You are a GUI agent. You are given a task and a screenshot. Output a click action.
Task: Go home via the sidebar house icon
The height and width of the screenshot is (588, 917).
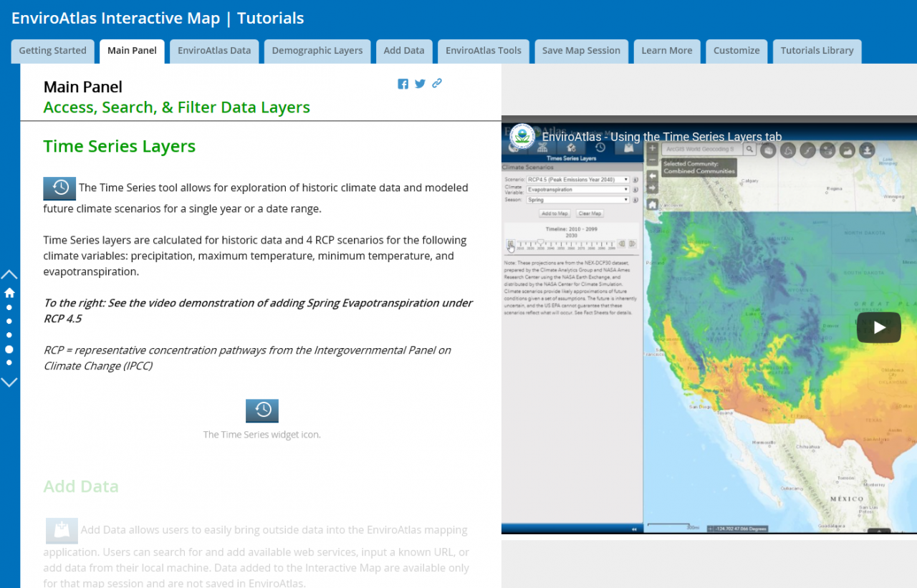[x=9, y=293]
